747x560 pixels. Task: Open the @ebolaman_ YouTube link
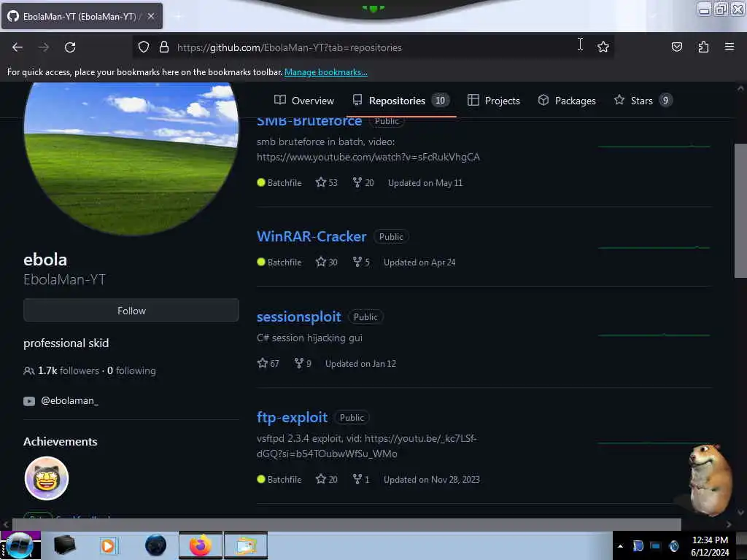point(69,400)
